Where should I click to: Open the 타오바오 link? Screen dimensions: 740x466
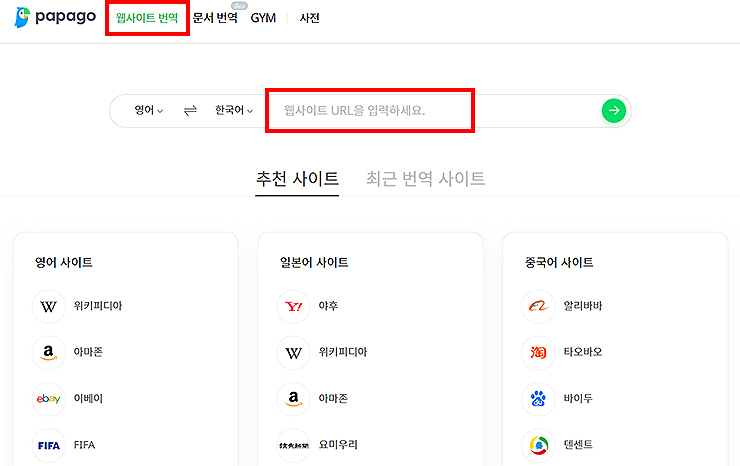point(583,352)
